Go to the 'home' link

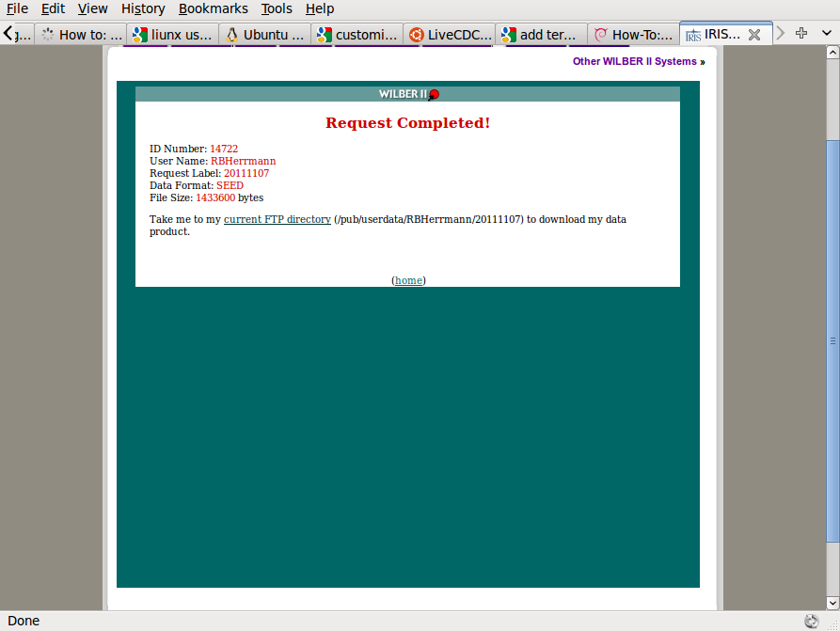click(408, 280)
